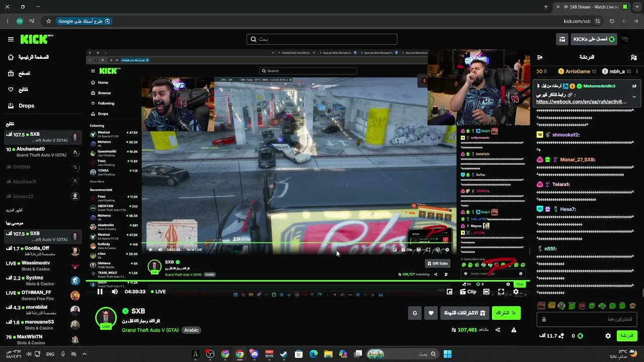Viewport: 644px width, 362px height.
Task: Open the KICKs balance icon in chat
Action: pyautogui.click(x=580, y=336)
